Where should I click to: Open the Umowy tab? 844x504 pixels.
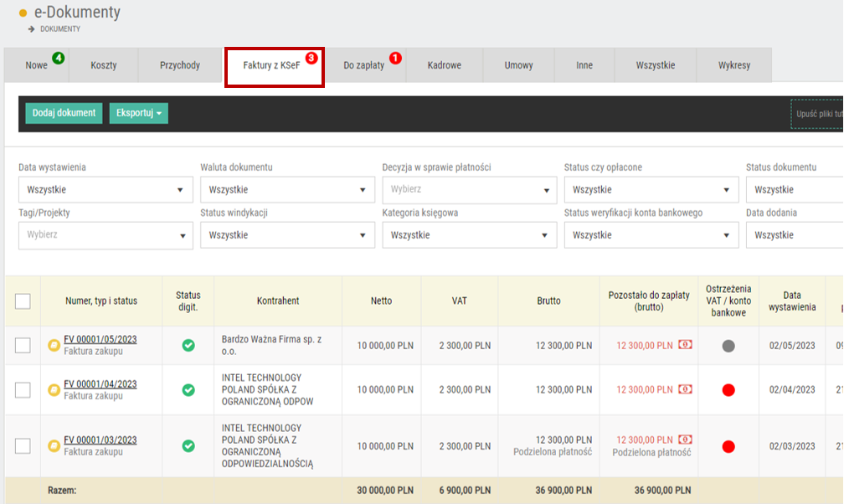click(518, 65)
